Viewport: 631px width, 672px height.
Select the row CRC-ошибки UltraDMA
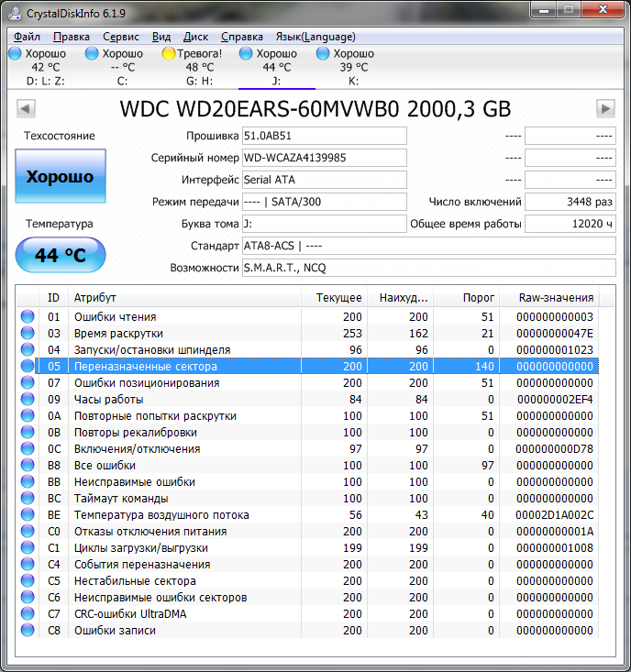[308, 613]
